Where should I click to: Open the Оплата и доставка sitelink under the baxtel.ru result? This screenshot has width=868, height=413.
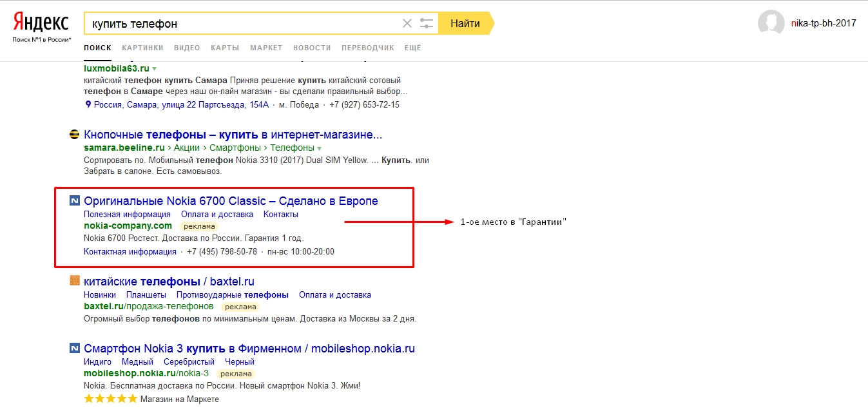tap(335, 294)
